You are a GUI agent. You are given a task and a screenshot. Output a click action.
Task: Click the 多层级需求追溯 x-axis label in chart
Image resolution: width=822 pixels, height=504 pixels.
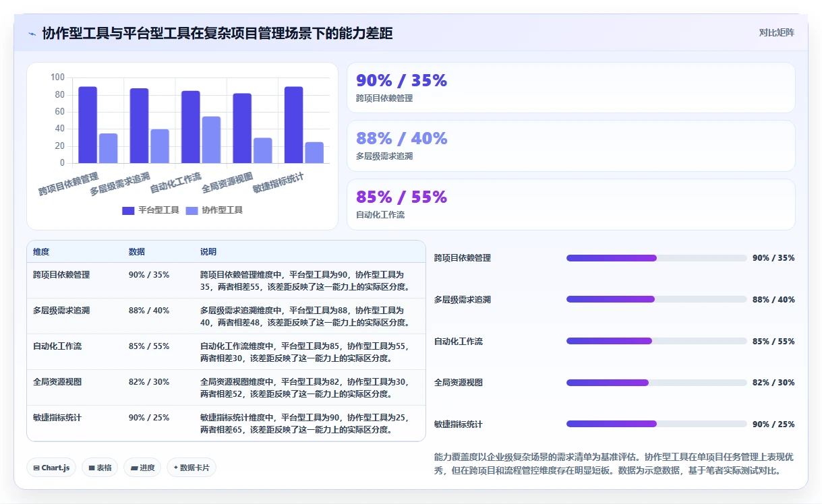(x=120, y=184)
